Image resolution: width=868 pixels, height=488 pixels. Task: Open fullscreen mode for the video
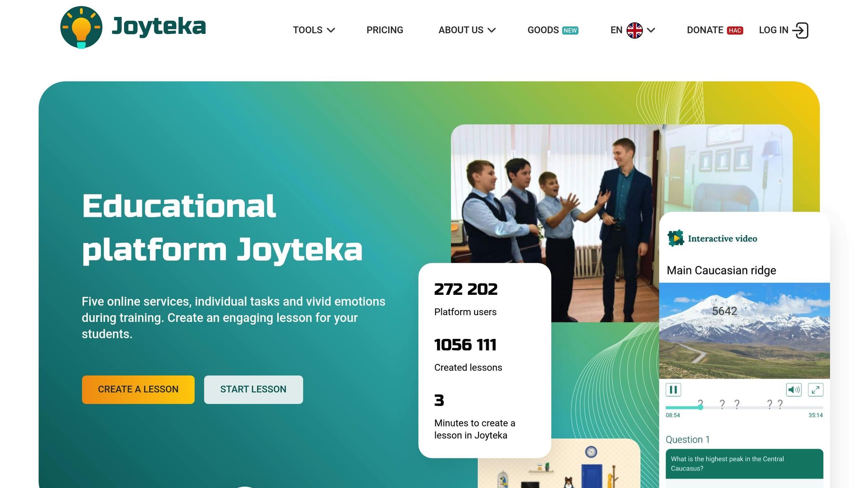click(815, 390)
